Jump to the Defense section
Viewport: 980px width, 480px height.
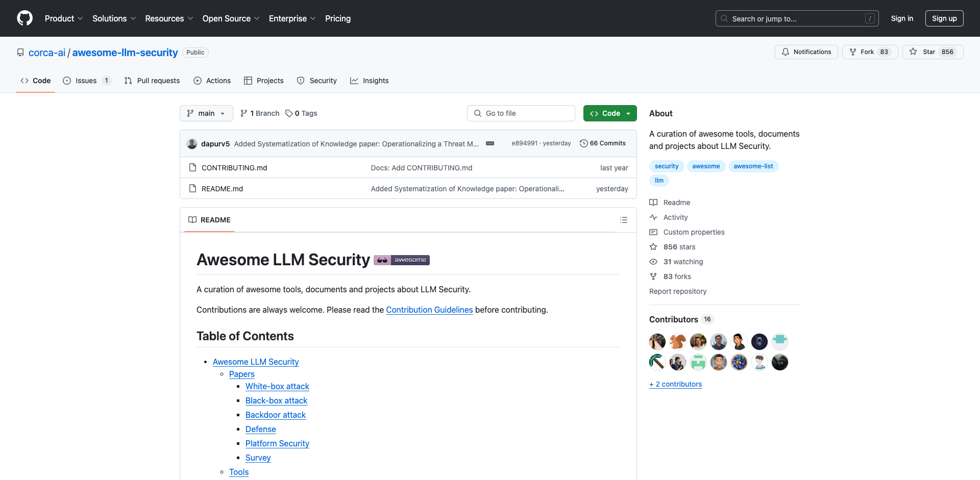point(261,429)
